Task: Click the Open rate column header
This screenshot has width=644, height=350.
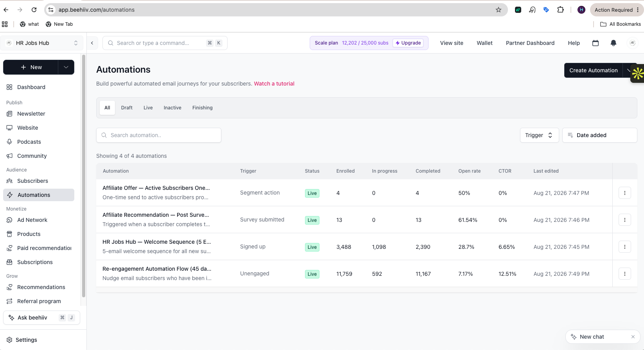Action: (x=469, y=171)
